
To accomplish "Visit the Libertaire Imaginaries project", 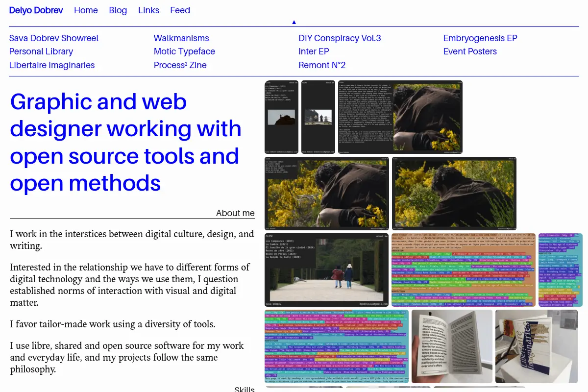I will [x=52, y=65].
